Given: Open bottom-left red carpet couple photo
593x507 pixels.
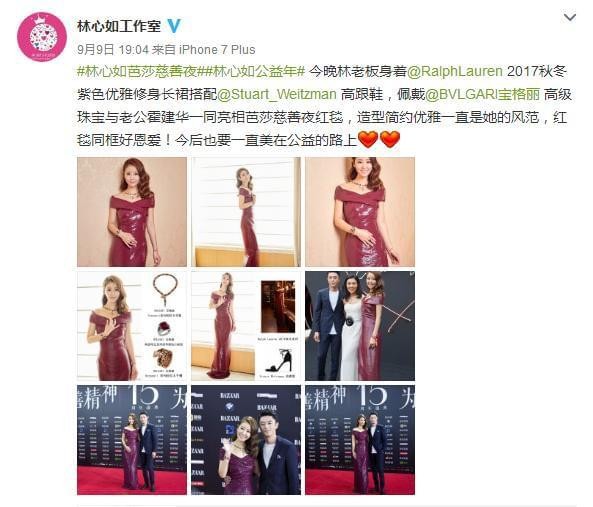Looking at the screenshot, I should (x=132, y=440).
